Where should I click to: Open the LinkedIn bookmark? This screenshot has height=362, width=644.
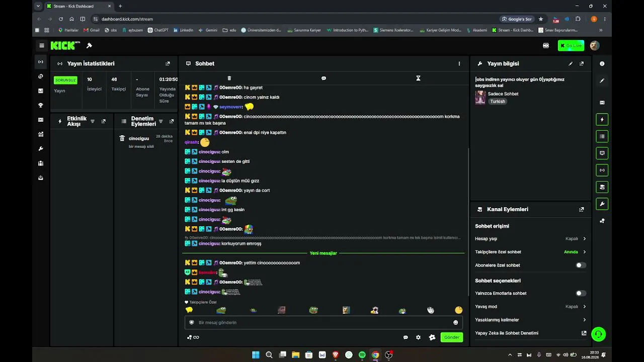coord(183,30)
